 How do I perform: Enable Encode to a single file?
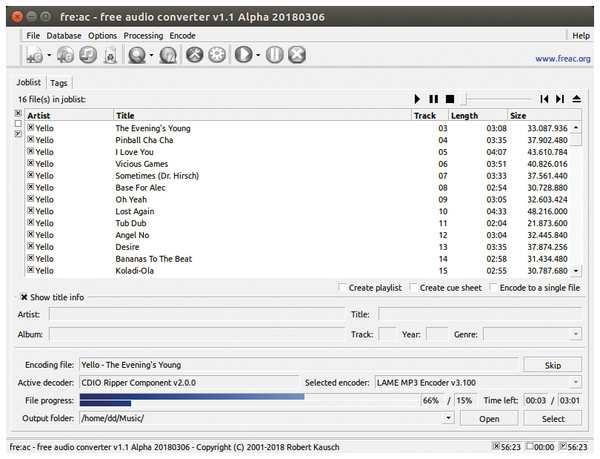pos(493,287)
